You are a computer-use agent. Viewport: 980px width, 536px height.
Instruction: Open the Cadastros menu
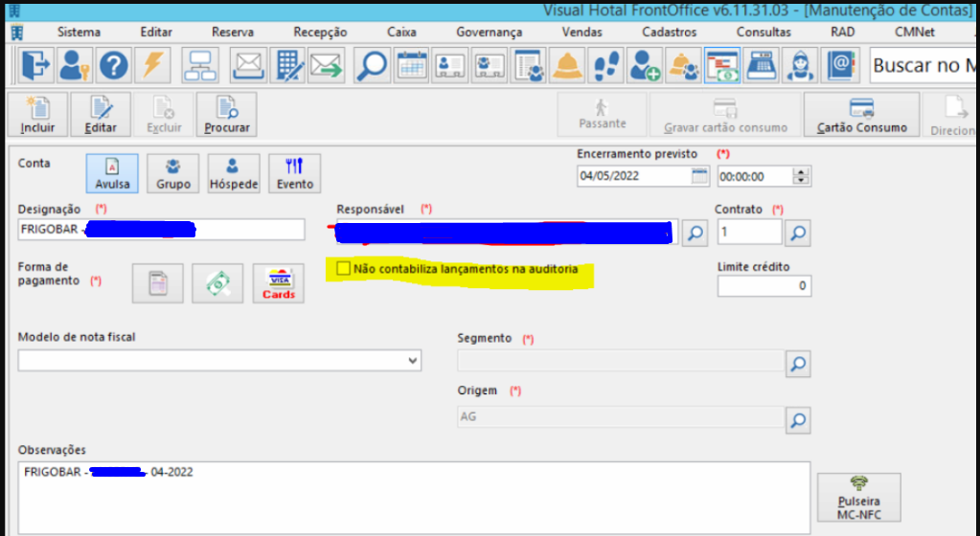(x=670, y=32)
